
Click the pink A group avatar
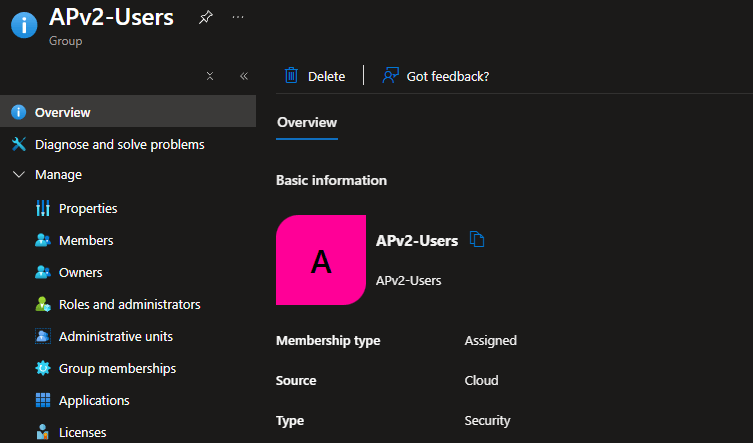[x=321, y=260]
